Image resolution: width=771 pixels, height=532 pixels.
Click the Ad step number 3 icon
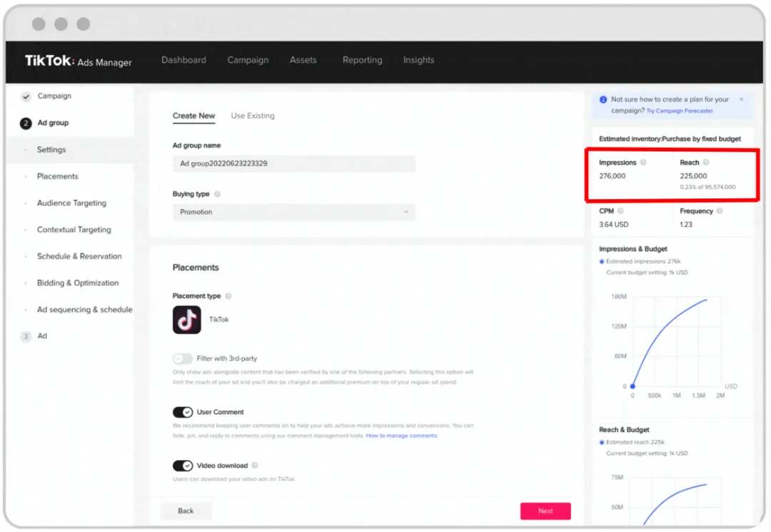coord(26,336)
